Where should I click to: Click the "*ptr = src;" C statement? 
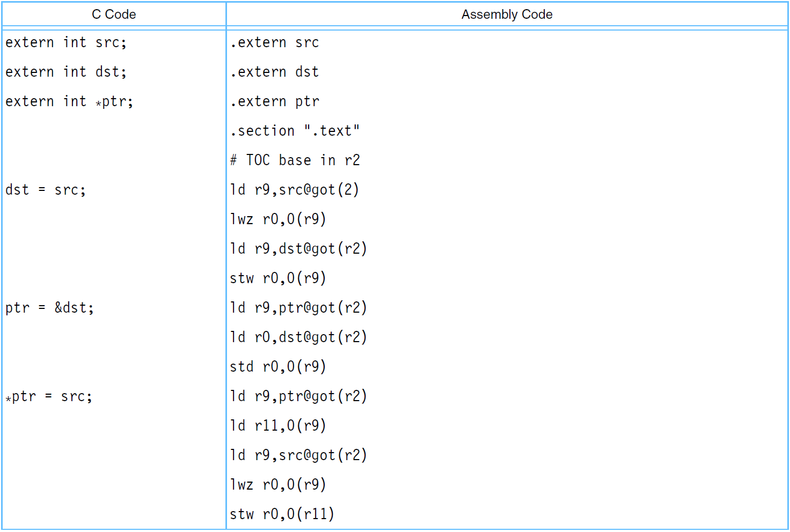coord(49,396)
